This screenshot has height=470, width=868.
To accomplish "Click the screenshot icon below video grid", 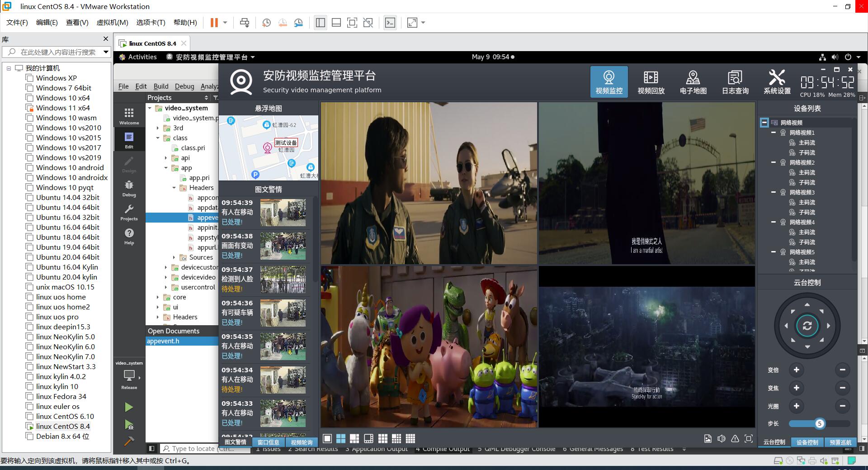I will click(708, 439).
